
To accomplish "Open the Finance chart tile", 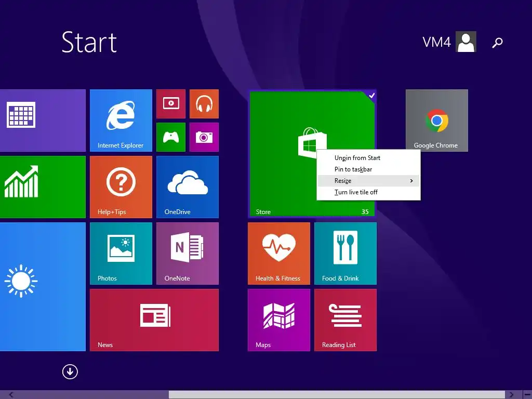I will coord(43,187).
